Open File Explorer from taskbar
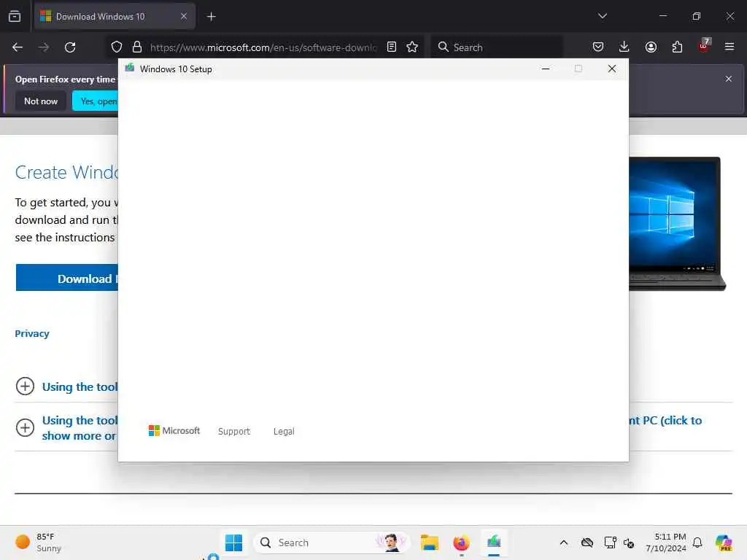Screen dimensions: 747x560 pyautogui.click(x=429, y=542)
